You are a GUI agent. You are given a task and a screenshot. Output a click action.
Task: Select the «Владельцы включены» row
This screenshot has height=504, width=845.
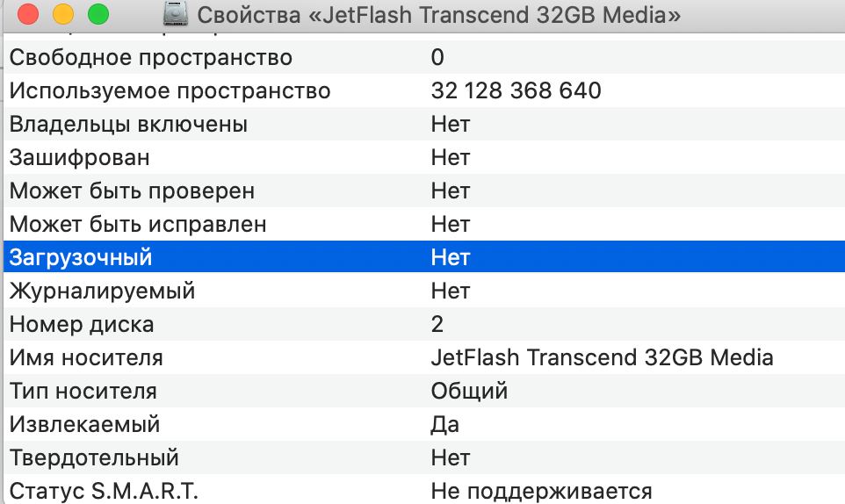click(128, 125)
